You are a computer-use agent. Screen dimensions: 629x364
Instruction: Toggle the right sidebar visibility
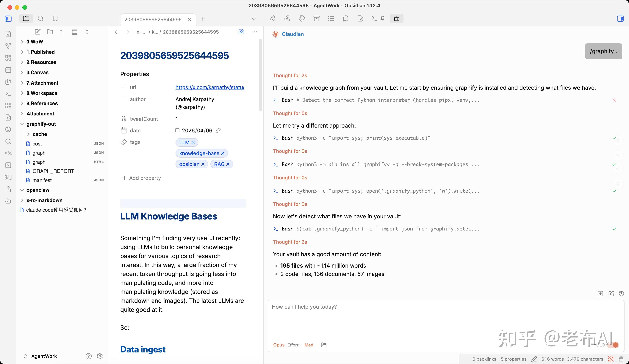coord(620,18)
